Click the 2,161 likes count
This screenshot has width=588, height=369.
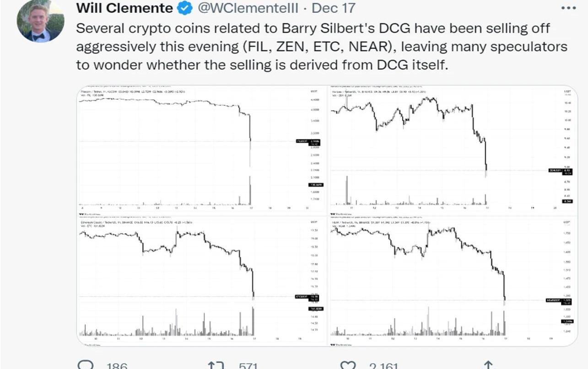pos(384,366)
